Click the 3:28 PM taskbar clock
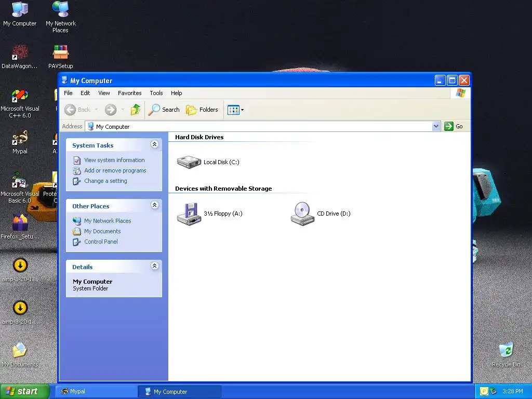Image resolution: width=532 pixels, height=399 pixels. pyautogui.click(x=512, y=391)
